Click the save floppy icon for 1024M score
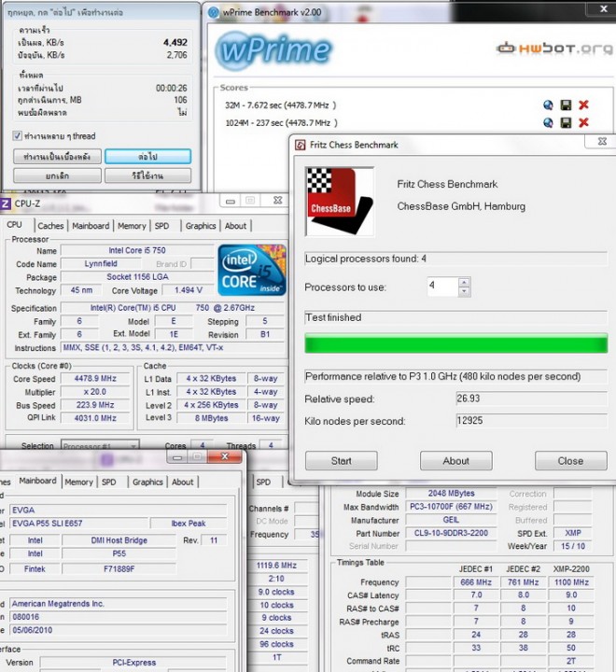 566,123
